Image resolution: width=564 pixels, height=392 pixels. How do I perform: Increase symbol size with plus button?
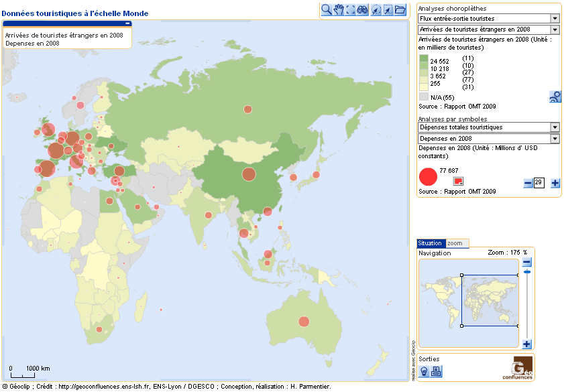[555, 183]
